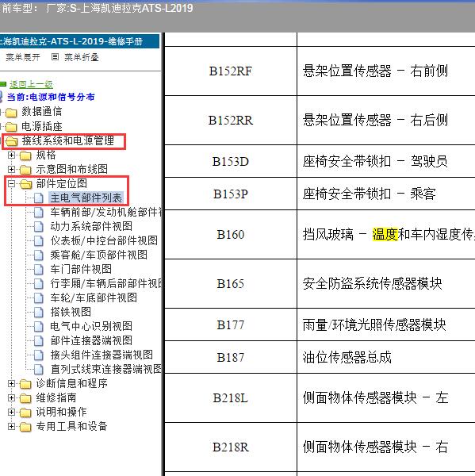This screenshot has height=476, width=475.
Task: Open 车门部件视图 page
Action: (x=81, y=269)
